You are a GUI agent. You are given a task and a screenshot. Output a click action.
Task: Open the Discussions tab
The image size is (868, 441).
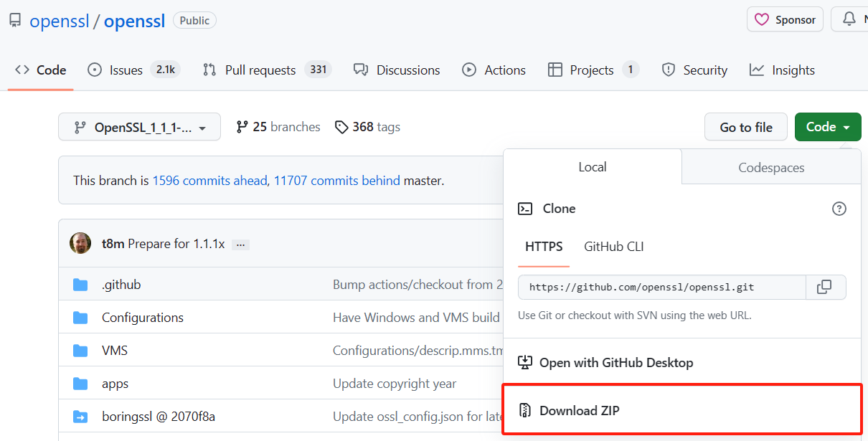(x=397, y=70)
